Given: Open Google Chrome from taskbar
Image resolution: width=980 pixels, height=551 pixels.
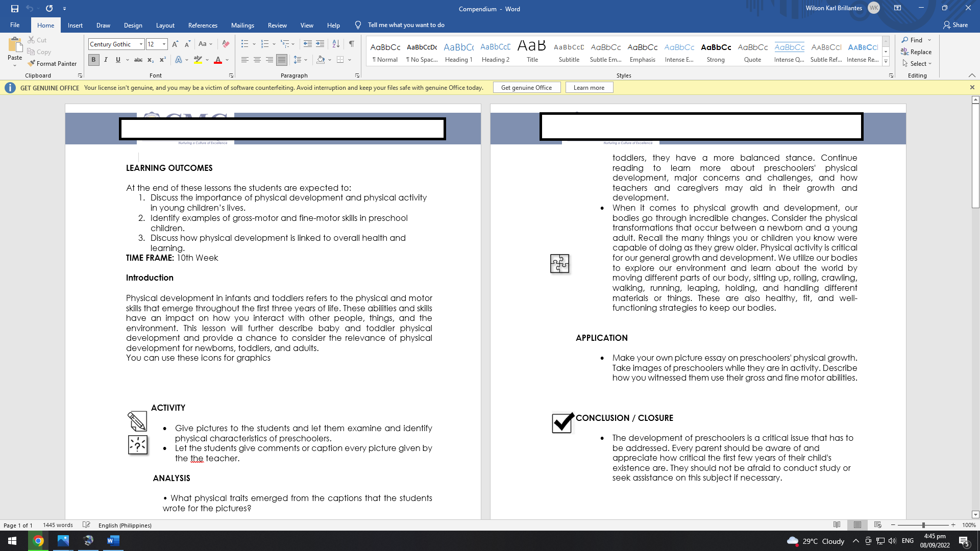Looking at the screenshot, I should coord(38,541).
